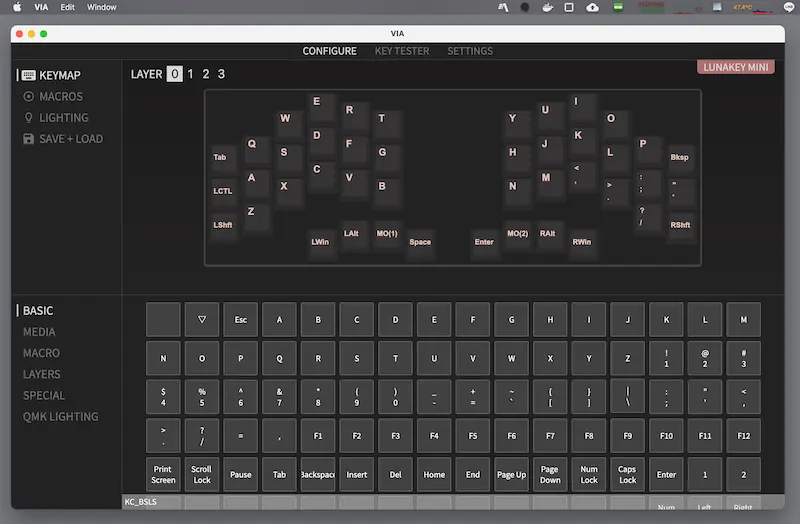Select the LCTL key on the keymap
Image resolution: width=800 pixels, height=524 pixels.
tap(223, 193)
